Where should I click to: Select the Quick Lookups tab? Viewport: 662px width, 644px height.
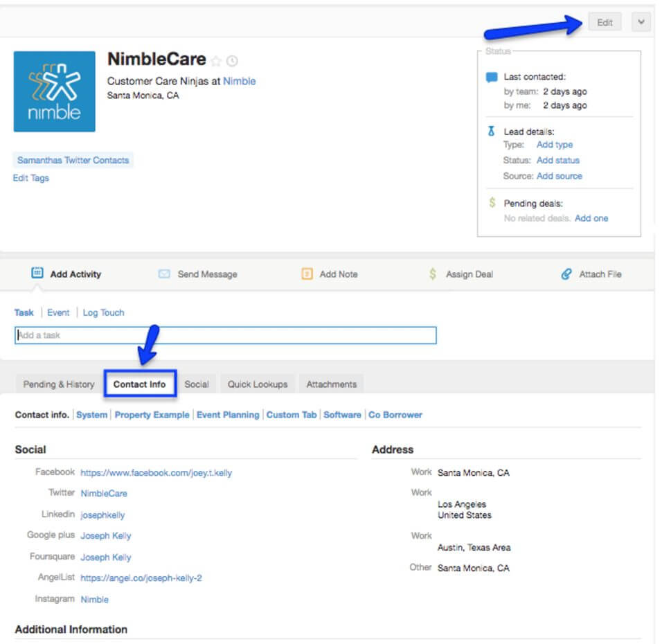pyautogui.click(x=258, y=384)
